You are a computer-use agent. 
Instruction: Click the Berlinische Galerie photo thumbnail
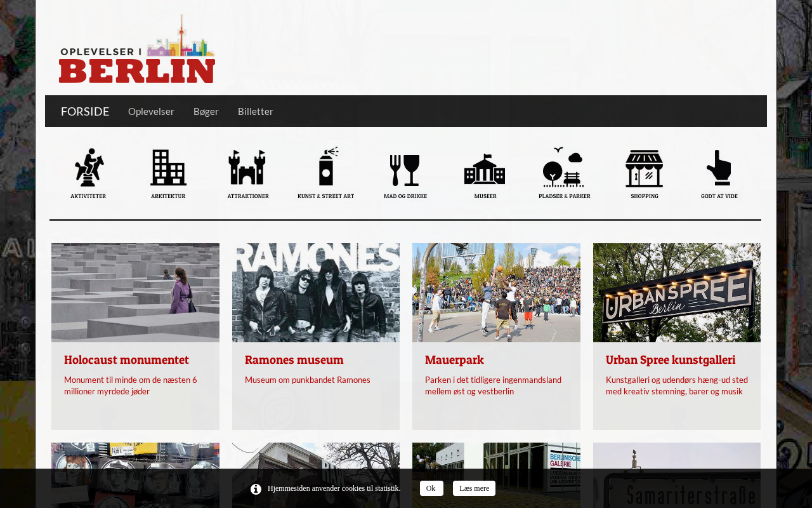[496, 475]
